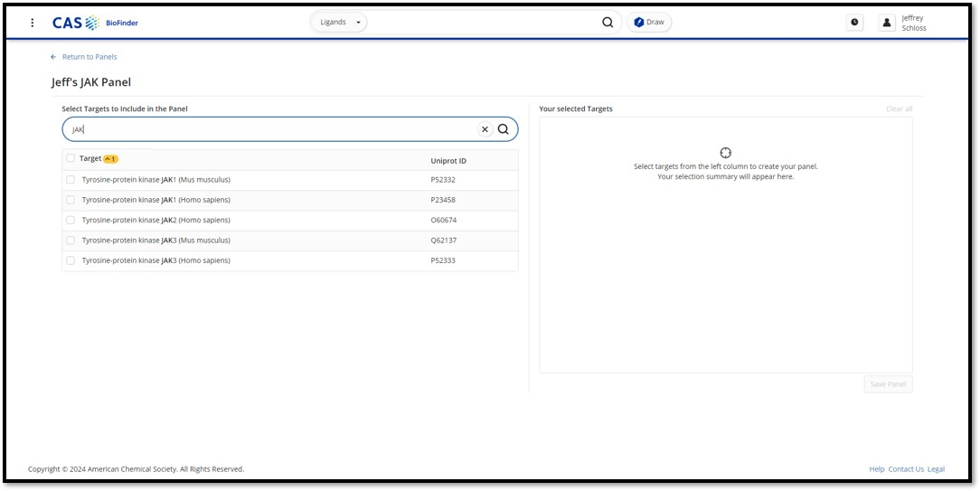The width and height of the screenshot is (980, 491).
Task: Select Uniprot ID Q62137
Action: tap(443, 241)
